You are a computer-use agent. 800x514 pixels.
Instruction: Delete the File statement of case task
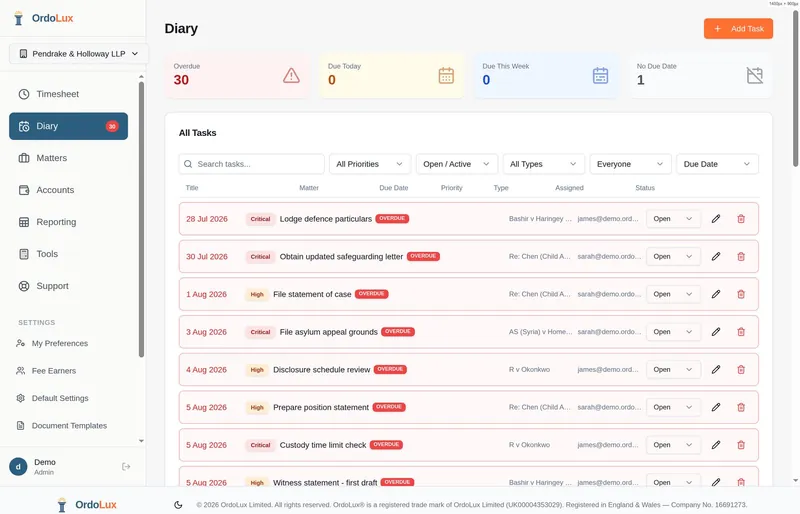pyautogui.click(x=741, y=294)
